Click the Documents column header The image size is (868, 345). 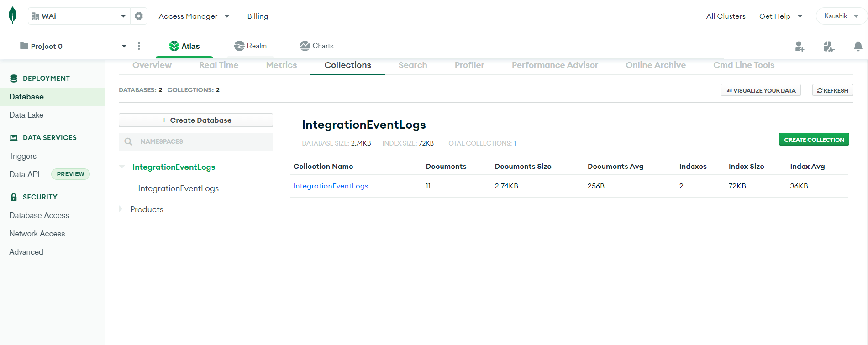tap(446, 167)
